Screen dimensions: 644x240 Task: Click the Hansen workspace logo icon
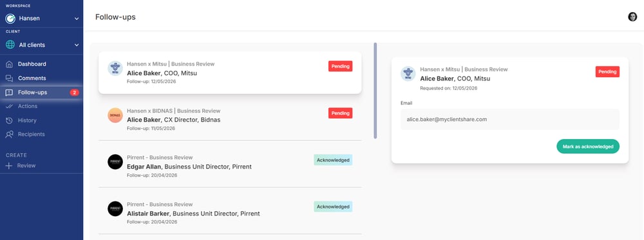pos(10,19)
